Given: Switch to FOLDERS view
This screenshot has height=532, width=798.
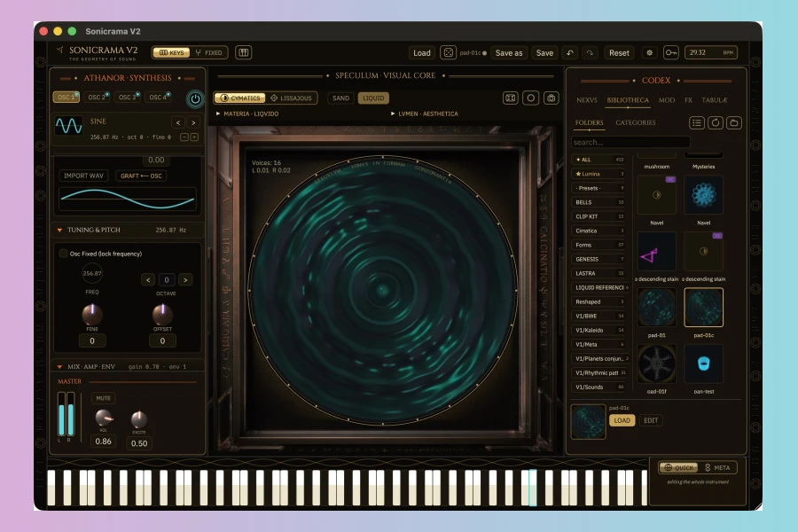Looking at the screenshot, I should tap(590, 122).
